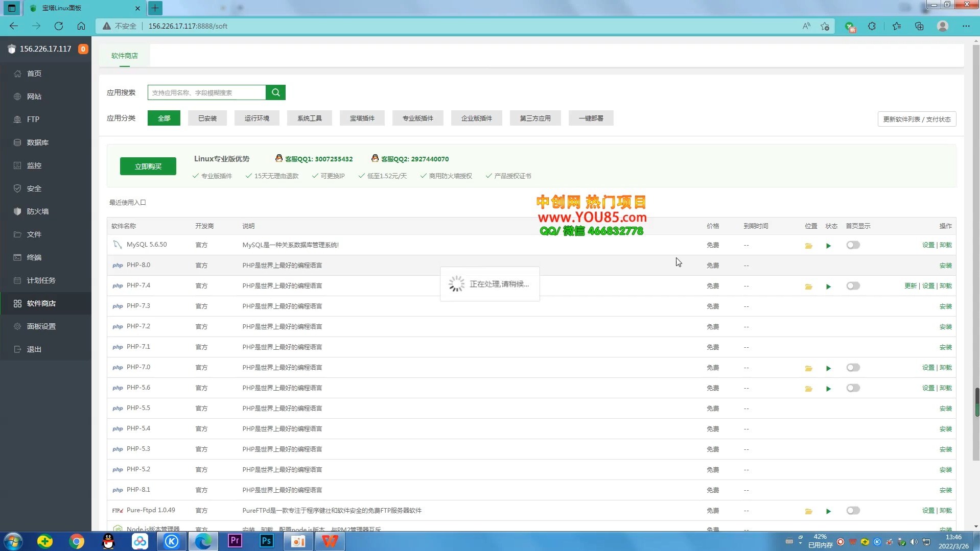Toggle Pure-Ftpd homepage display switch
Viewport: 980px width, 551px height.
point(853,511)
